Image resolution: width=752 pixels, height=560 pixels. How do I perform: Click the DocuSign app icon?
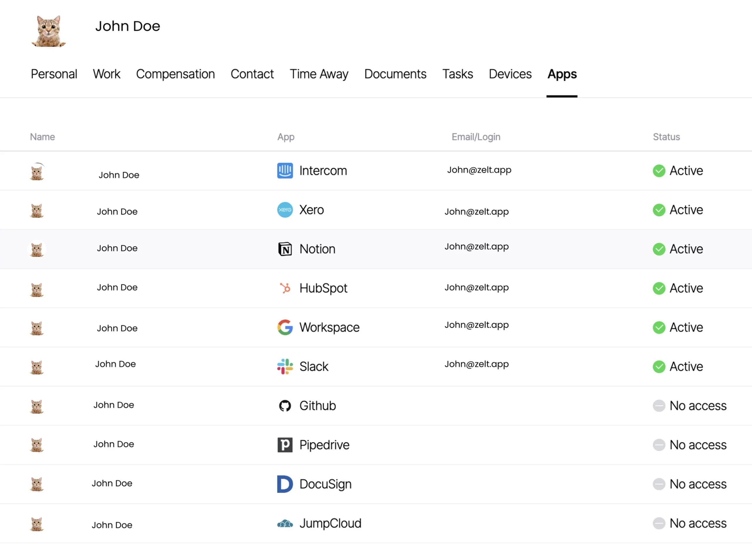[285, 484]
